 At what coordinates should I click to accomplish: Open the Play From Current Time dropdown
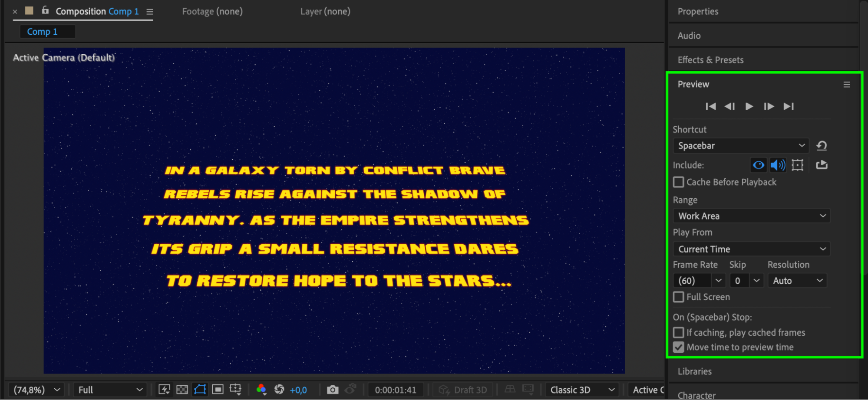point(751,249)
